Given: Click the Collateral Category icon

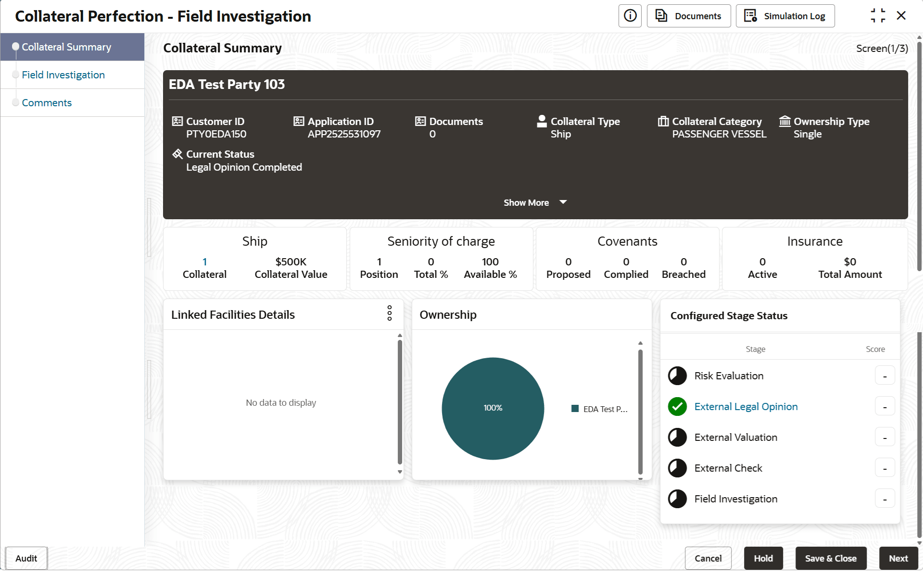Looking at the screenshot, I should coord(663,121).
